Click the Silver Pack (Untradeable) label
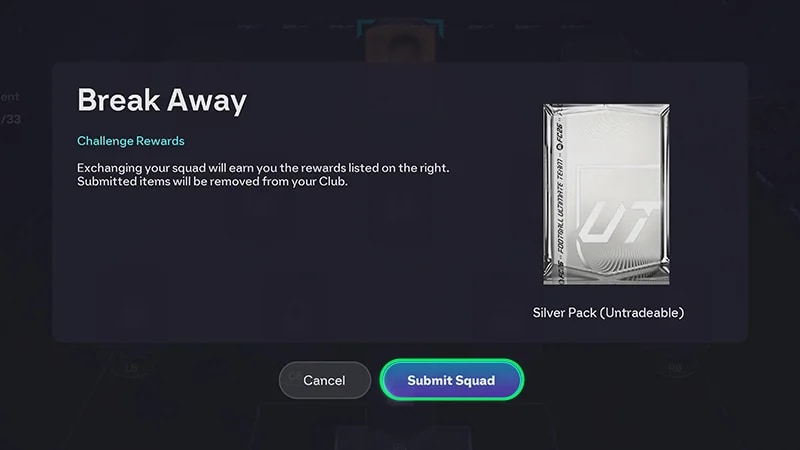 (608, 313)
